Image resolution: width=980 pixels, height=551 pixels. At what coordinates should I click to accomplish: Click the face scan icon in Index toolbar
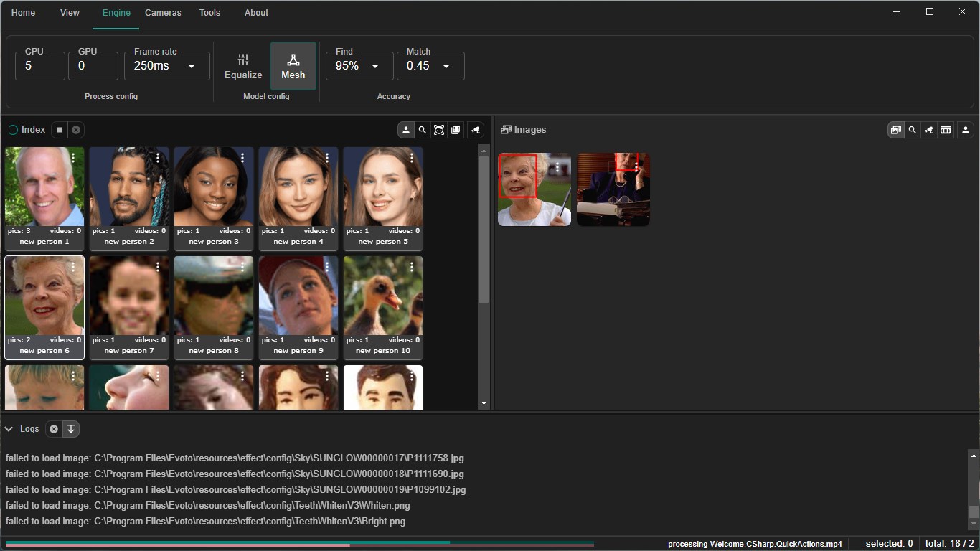439,130
